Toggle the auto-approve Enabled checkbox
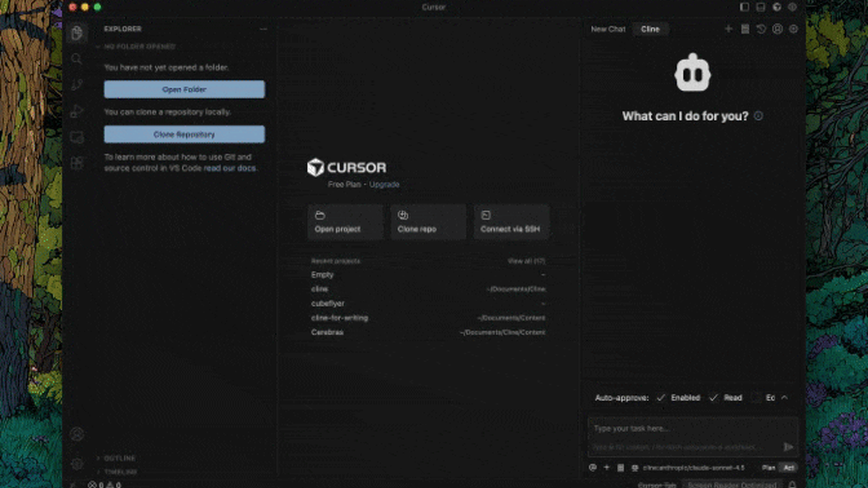Screen dimensions: 868x488 click(661, 398)
